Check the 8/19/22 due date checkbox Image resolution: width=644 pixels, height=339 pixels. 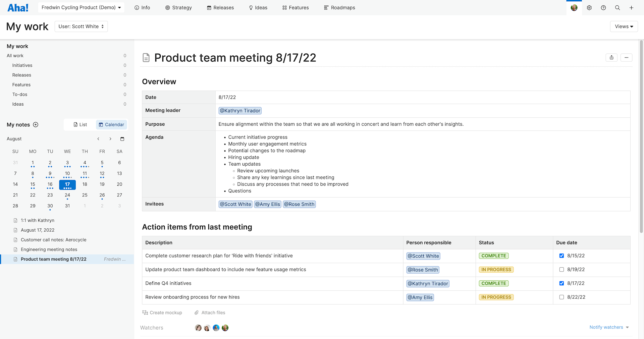562,269
